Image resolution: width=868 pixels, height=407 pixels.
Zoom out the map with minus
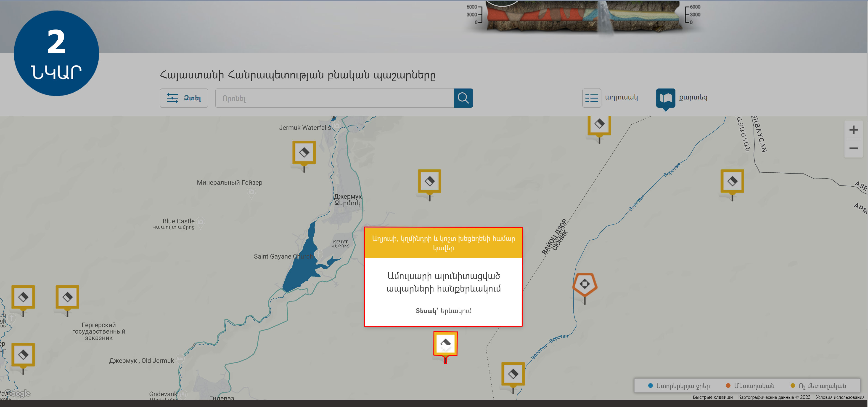(853, 148)
